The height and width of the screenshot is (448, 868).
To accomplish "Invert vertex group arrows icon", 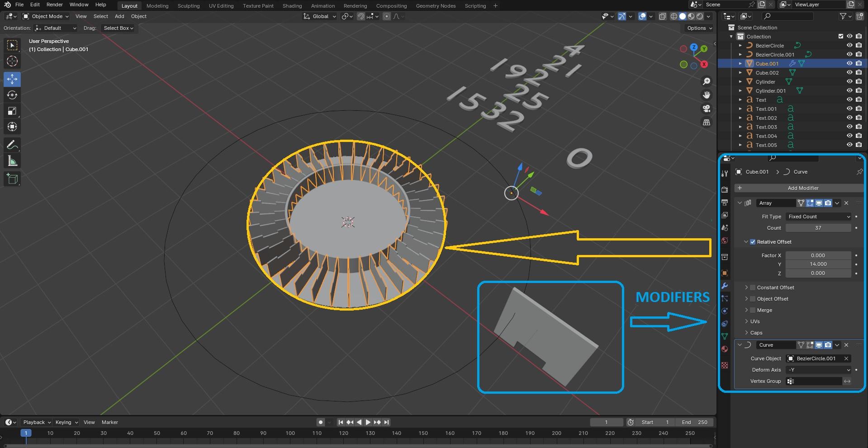I will [x=847, y=381].
